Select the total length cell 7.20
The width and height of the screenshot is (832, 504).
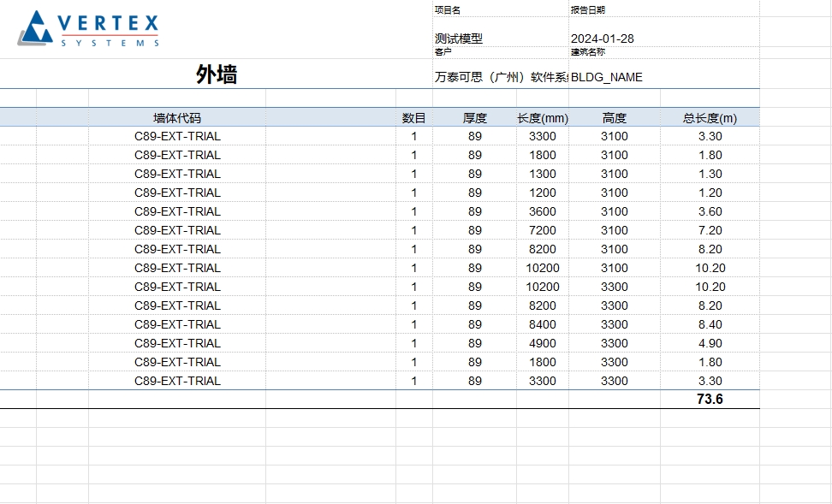coord(710,230)
